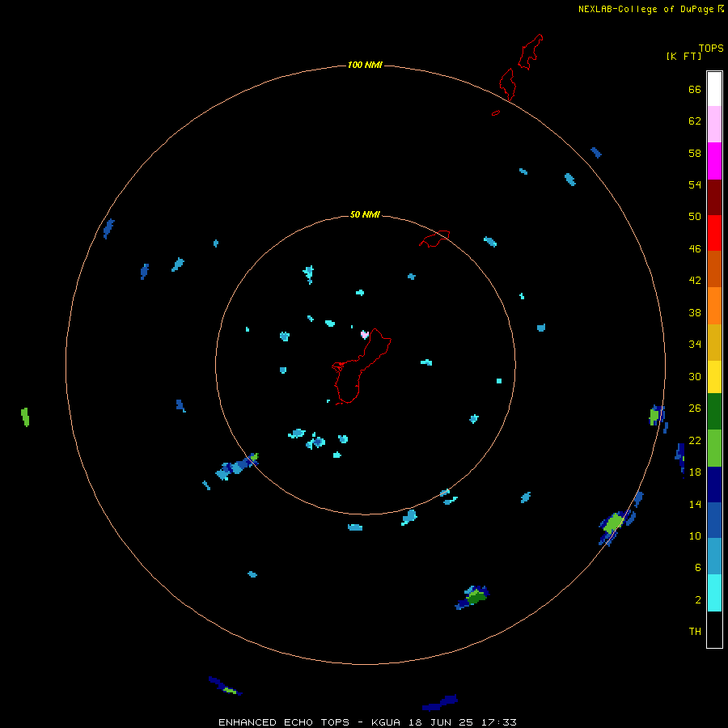728x728 pixels.
Task: Click the white color swatch in the legend
Action: [714, 89]
